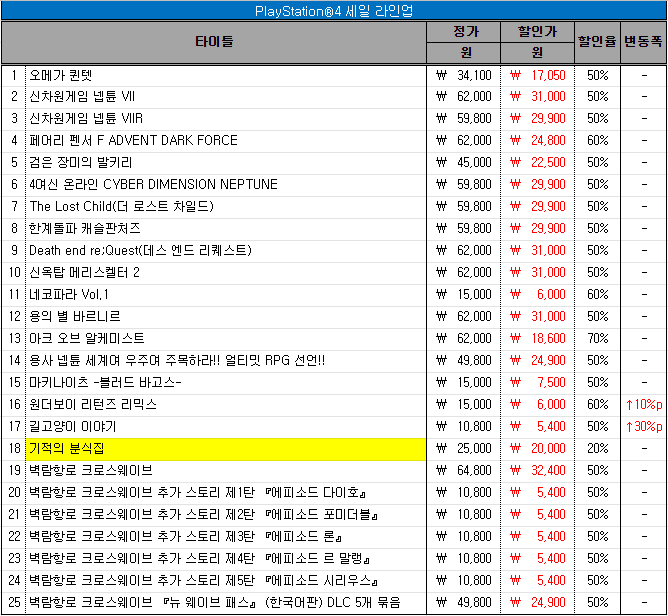Click the sale price '22,500'
Image resolution: width=668 pixels, height=616 pixels.
pyautogui.click(x=548, y=163)
